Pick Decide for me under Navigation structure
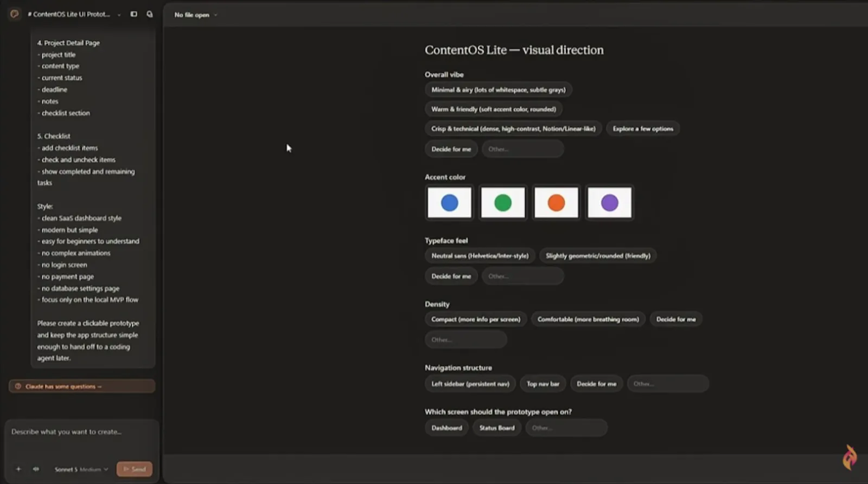The image size is (868, 484). pos(596,384)
